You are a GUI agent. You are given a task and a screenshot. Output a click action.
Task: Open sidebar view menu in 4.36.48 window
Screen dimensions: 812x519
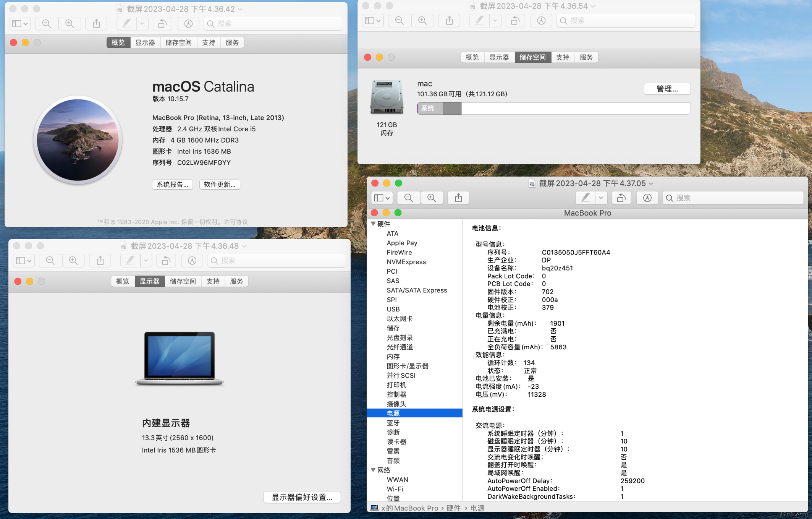click(x=24, y=261)
